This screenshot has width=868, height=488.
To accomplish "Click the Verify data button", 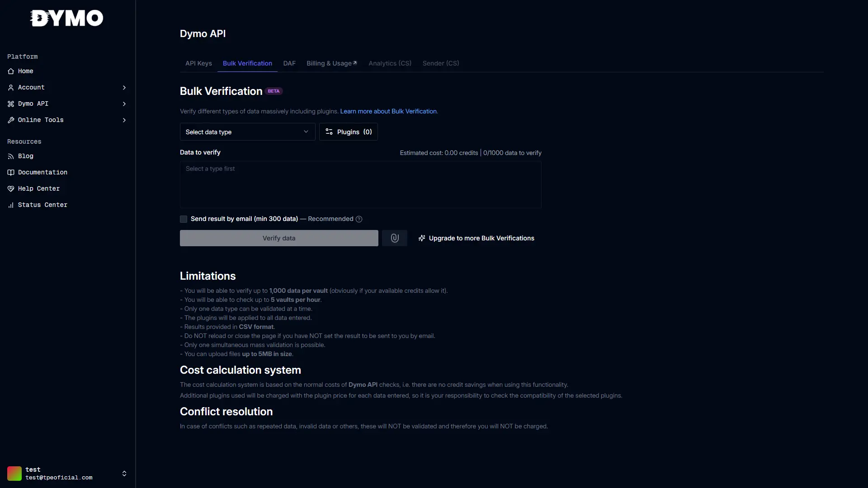I will click(279, 238).
